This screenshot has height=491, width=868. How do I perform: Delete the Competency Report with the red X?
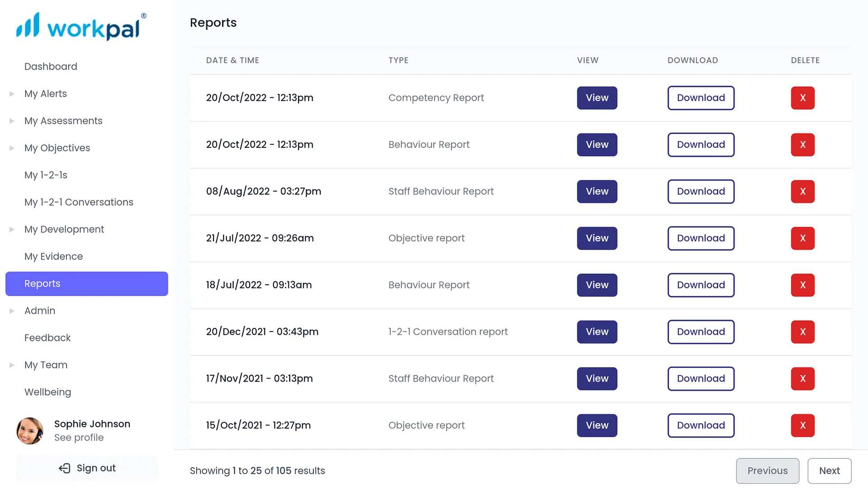(802, 98)
